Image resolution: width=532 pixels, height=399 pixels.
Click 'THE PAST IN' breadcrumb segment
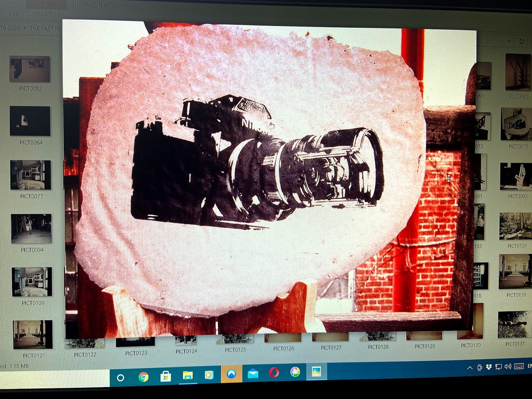pos(45,28)
